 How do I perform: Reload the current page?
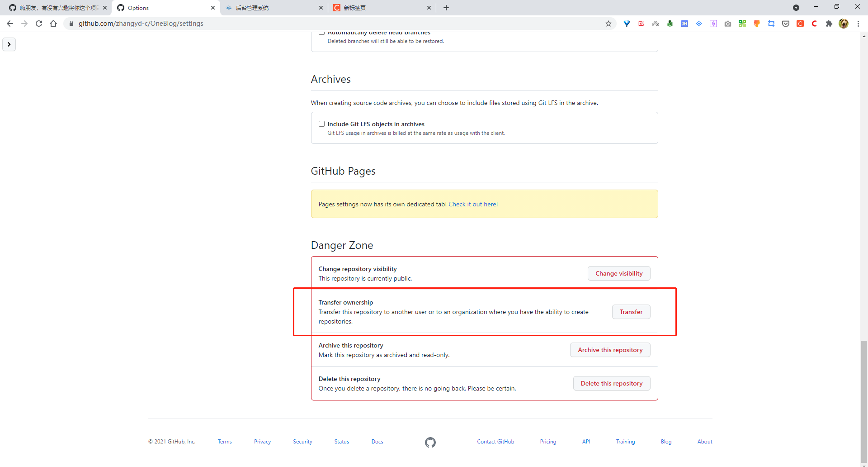pyautogui.click(x=39, y=23)
